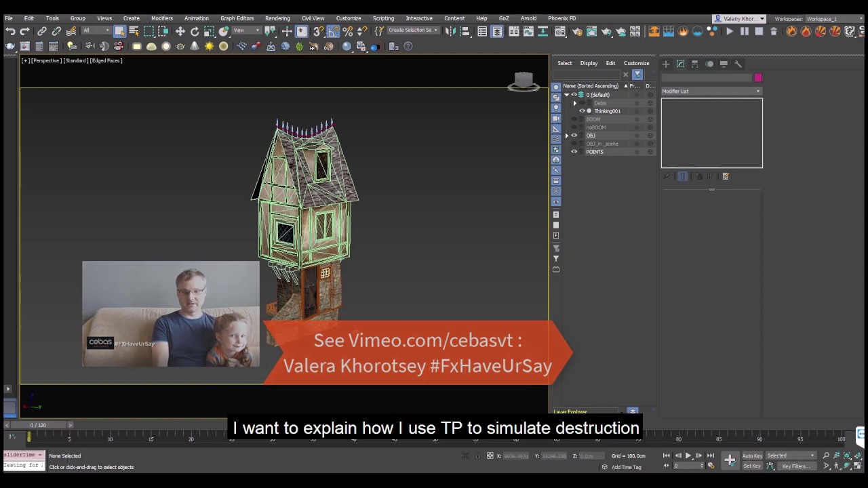Click the Phoenix FD fire source icon

click(x=683, y=31)
